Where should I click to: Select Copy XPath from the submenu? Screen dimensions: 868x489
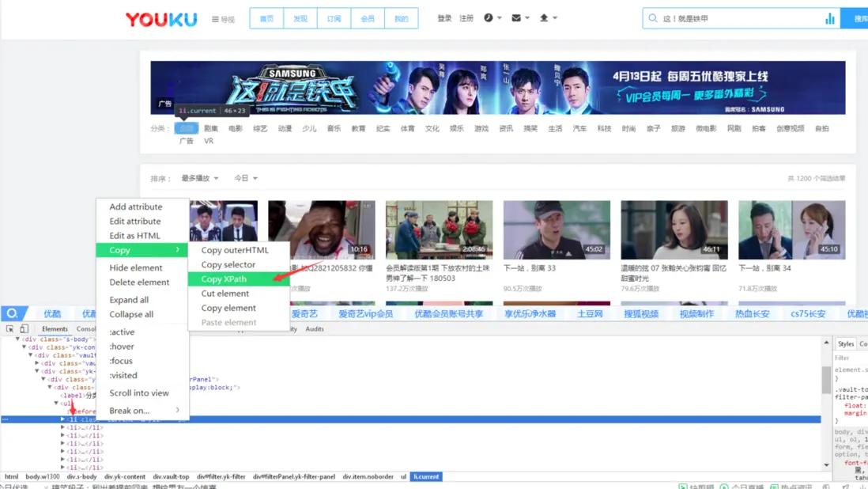pyautogui.click(x=239, y=279)
